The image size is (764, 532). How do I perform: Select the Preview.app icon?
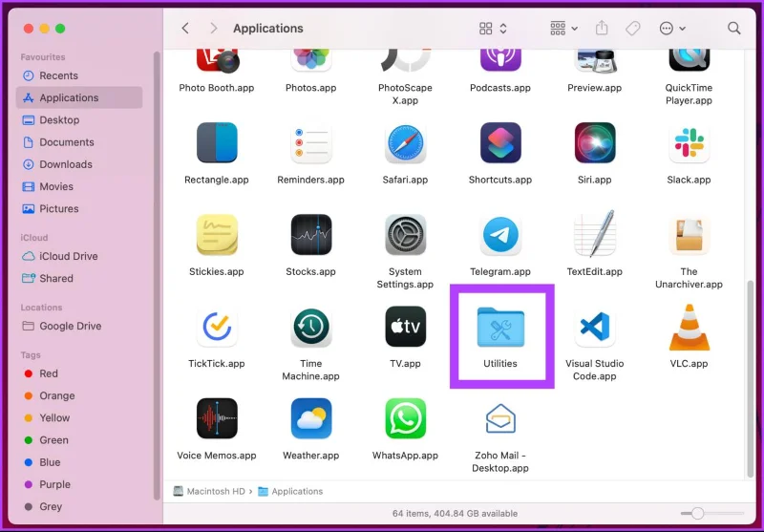594,60
